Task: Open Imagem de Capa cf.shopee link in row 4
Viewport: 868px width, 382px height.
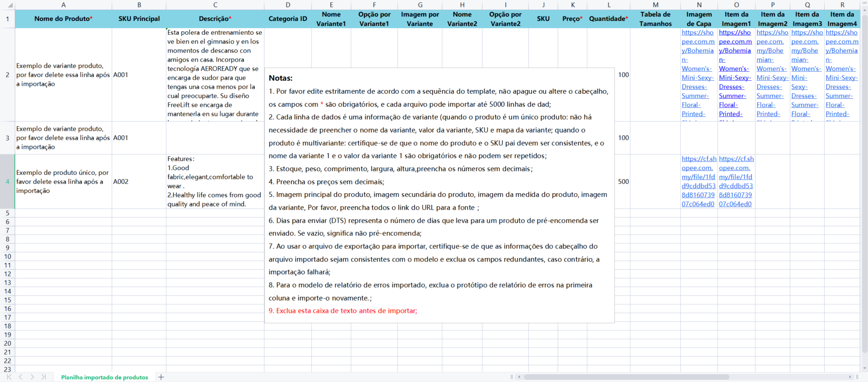Action: [699, 181]
